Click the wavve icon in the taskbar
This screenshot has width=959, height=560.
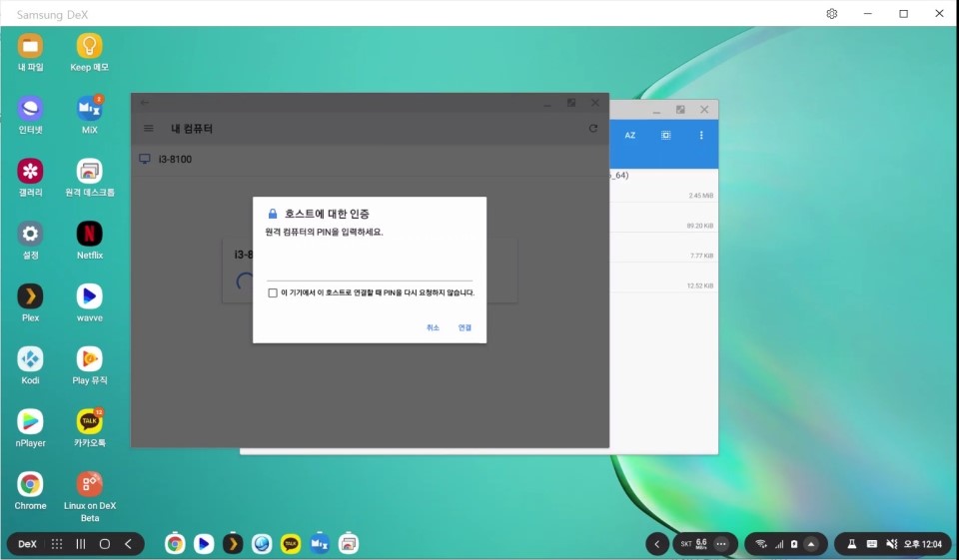click(204, 543)
